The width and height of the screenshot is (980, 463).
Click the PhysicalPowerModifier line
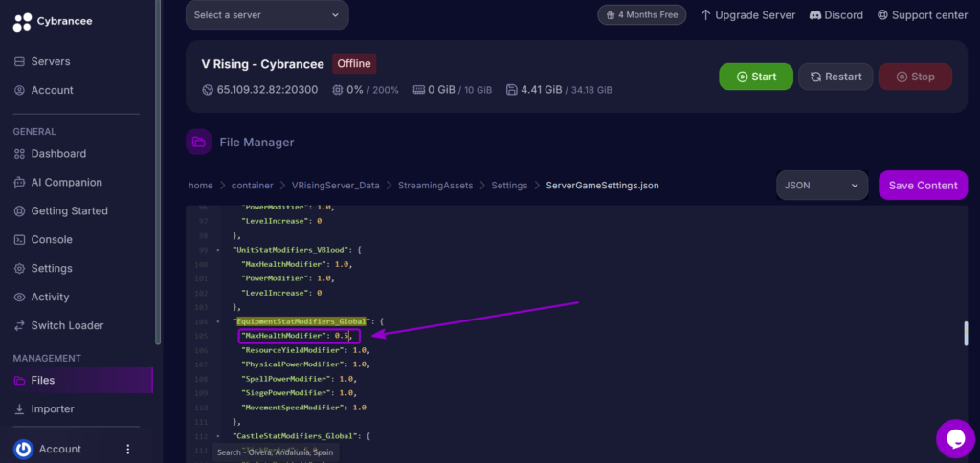click(305, 364)
